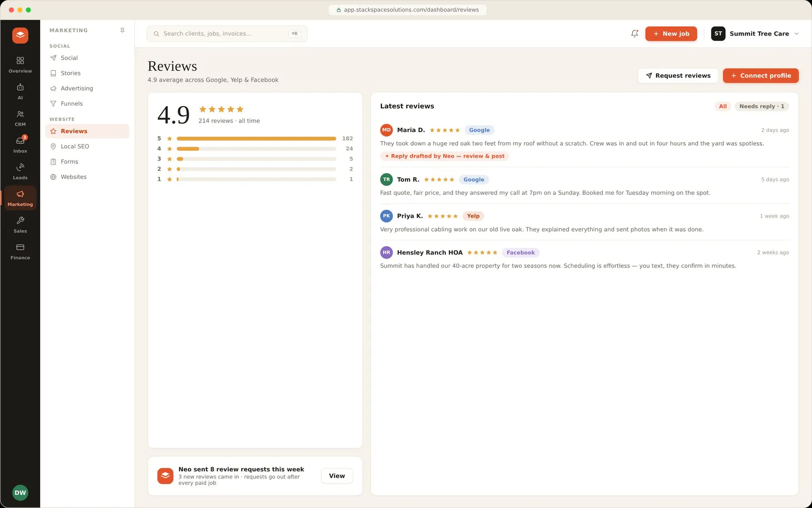This screenshot has height=508, width=812.
Task: Click the ST account avatar
Action: 718,34
